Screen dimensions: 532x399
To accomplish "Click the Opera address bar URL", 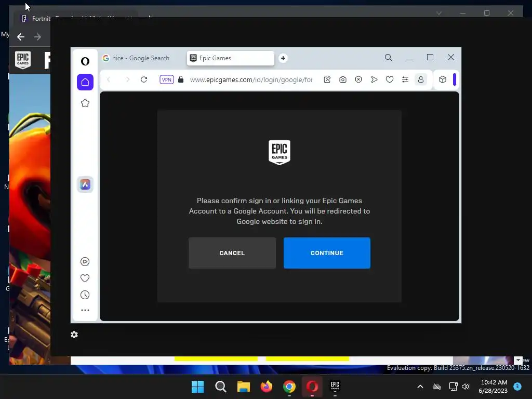I will point(251,79).
